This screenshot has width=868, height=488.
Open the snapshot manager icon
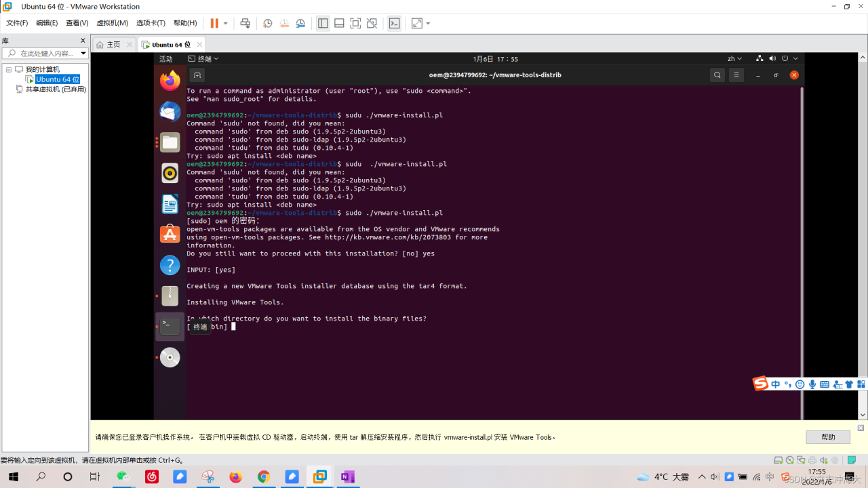point(300,23)
